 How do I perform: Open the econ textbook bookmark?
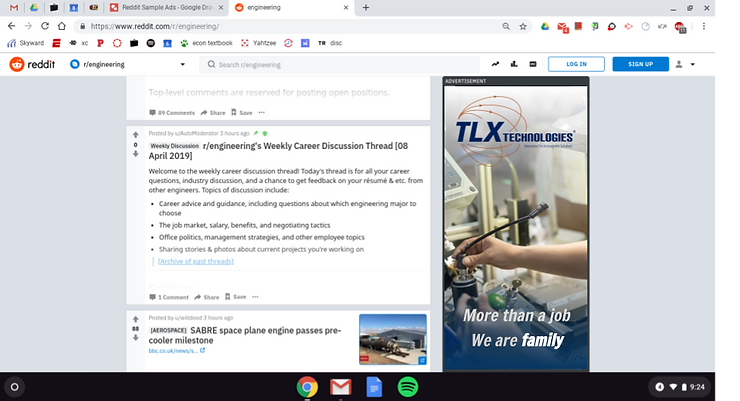pos(206,43)
